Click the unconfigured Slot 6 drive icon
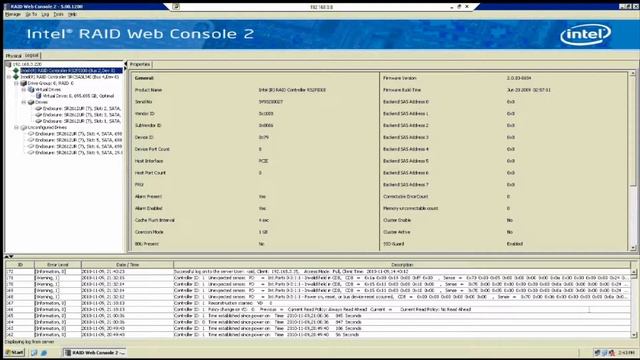The width and height of the screenshot is (640, 360). pyautogui.click(x=31, y=146)
